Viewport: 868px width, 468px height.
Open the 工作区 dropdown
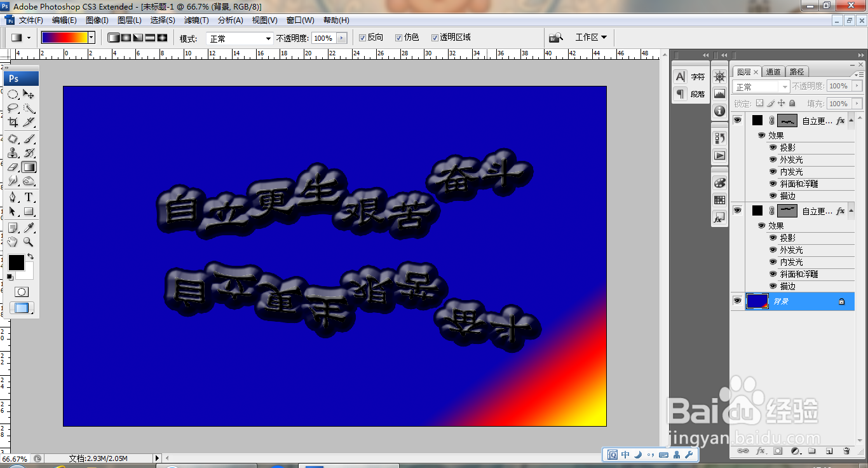tap(590, 38)
